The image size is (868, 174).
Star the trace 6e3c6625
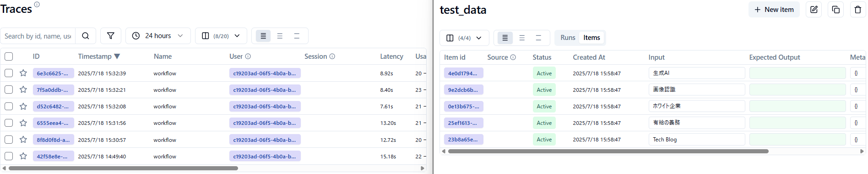[23, 73]
